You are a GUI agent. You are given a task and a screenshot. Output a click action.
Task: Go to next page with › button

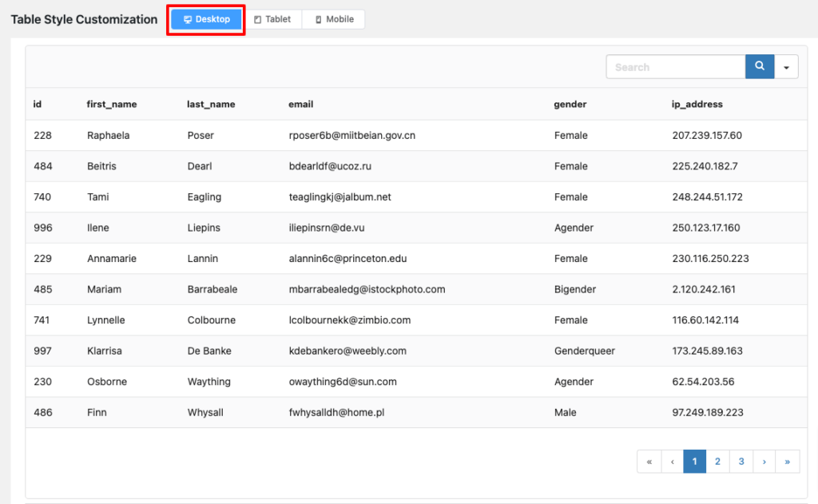point(764,461)
